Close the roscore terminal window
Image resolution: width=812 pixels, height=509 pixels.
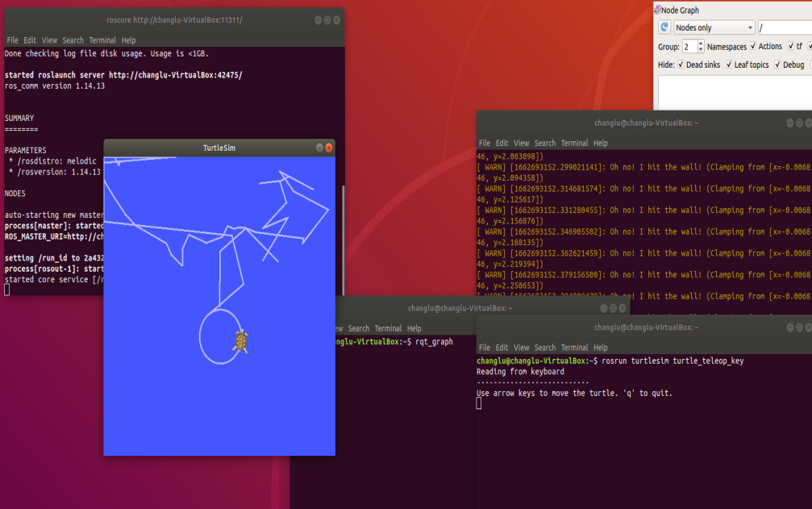coord(336,20)
